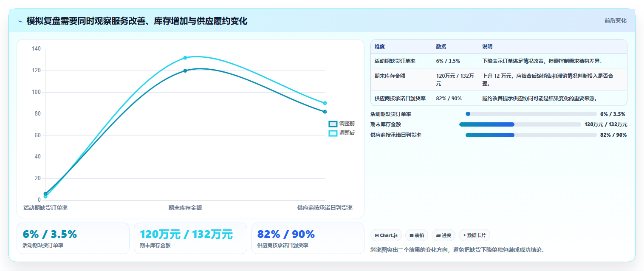Click the 调整后 legend color box
The height and width of the screenshot is (271, 644).
pyautogui.click(x=333, y=133)
